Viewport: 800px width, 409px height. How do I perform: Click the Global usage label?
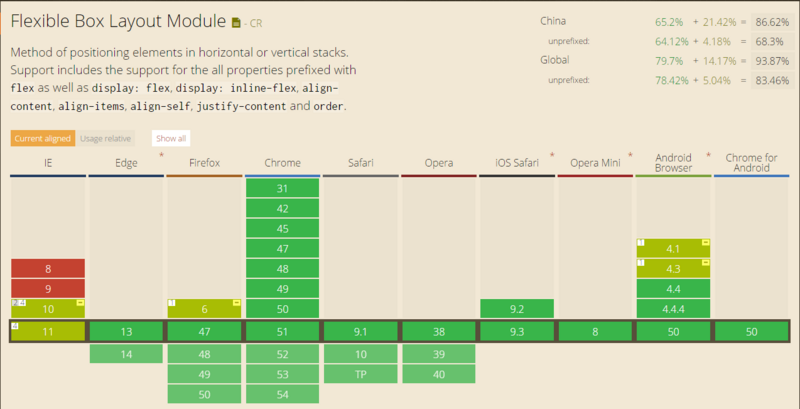tap(555, 60)
